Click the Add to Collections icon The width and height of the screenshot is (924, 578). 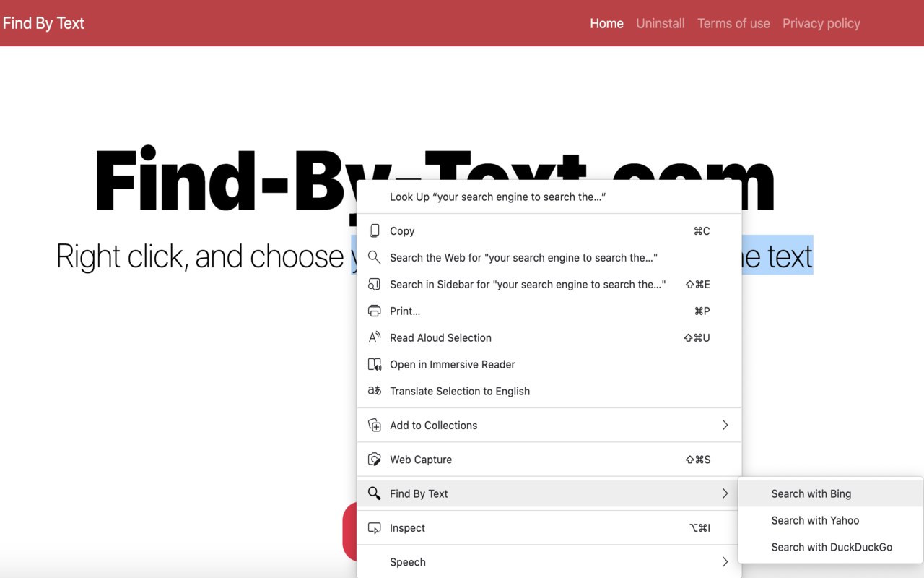[374, 426]
